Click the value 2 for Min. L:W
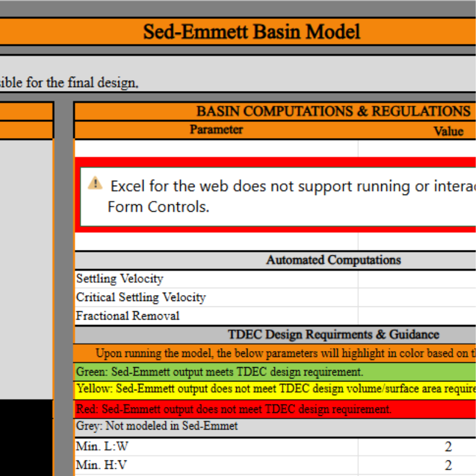Viewport: 476px width, 476px height. [x=448, y=447]
